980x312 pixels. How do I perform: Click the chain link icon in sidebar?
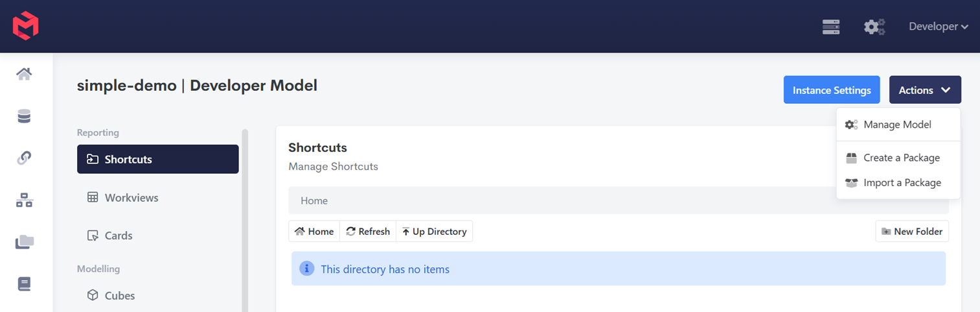24,158
